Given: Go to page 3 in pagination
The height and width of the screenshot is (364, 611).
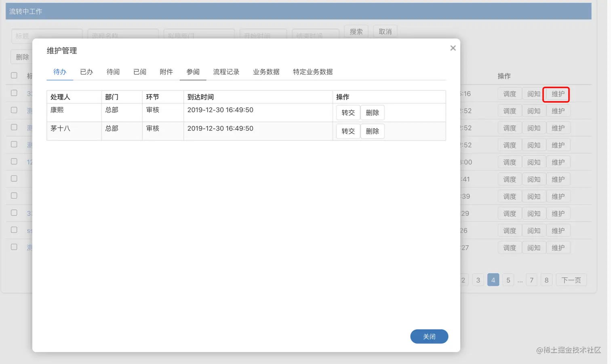Looking at the screenshot, I should click(x=478, y=280).
